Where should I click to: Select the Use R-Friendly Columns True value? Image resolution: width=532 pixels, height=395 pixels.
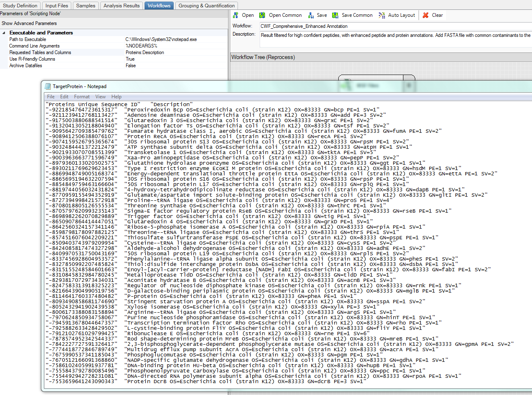pos(130,59)
